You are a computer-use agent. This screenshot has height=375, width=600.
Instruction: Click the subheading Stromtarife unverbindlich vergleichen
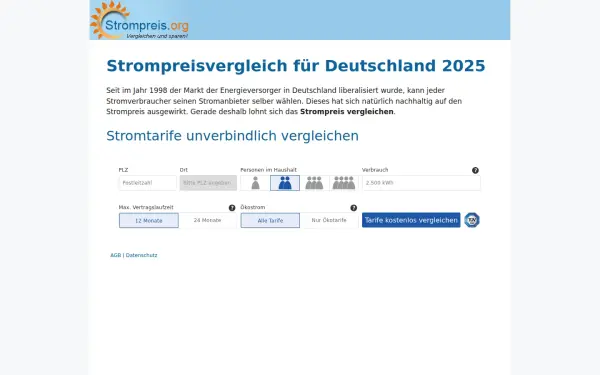pyautogui.click(x=232, y=136)
